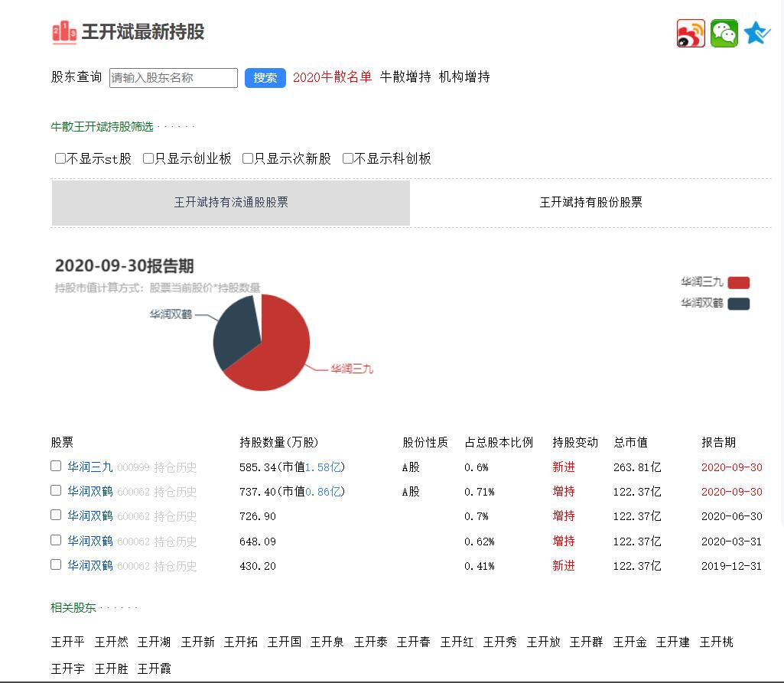Open the 王开斌持有股份股票 tab
784x683 pixels.
pyautogui.click(x=591, y=203)
